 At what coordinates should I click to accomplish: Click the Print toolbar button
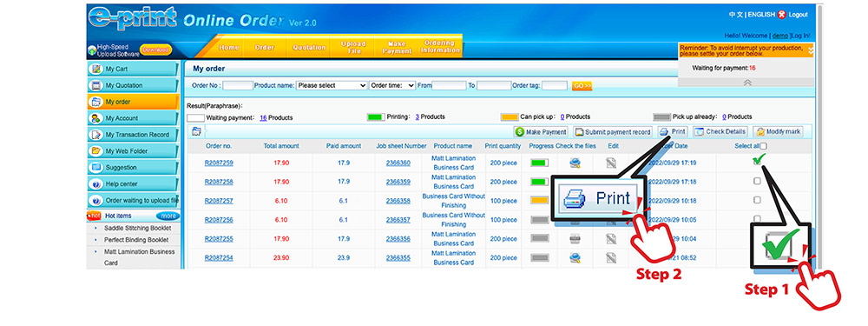(x=673, y=132)
